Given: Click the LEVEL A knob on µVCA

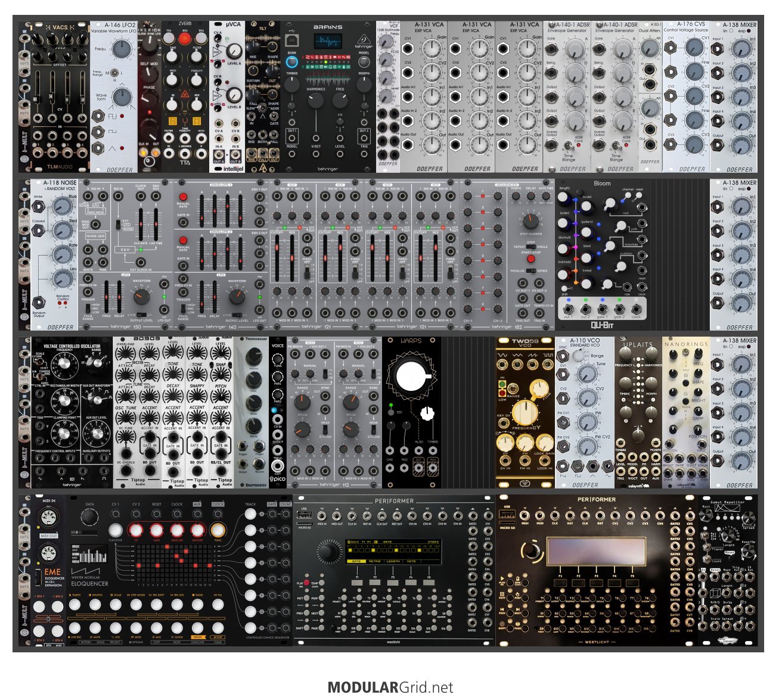Looking at the screenshot, I should point(234,51).
